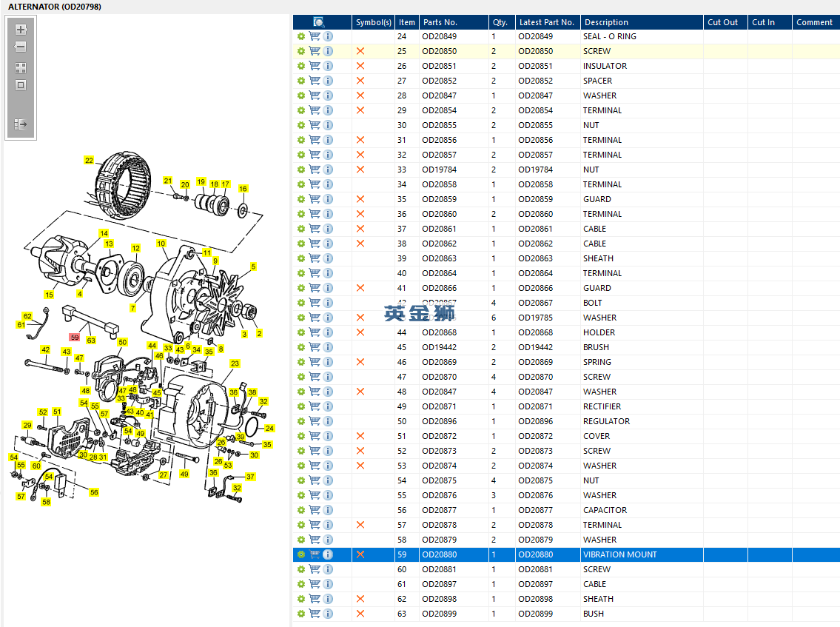Zoom in on the alternator diagram
The image size is (840, 627).
click(21, 30)
